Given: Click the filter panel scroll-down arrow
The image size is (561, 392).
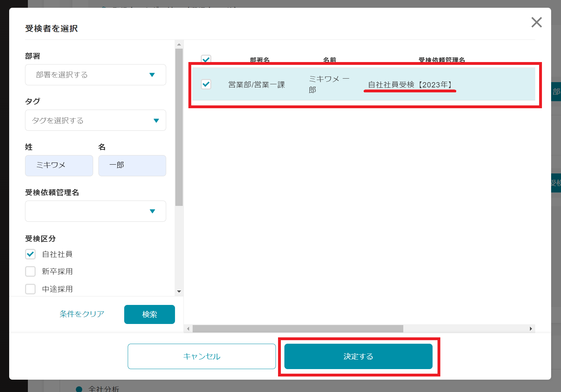Looking at the screenshot, I should pos(179,292).
